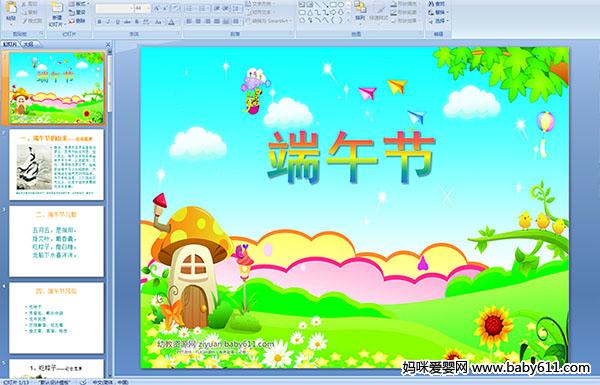Click the Font Color icon
This screenshot has height=385, width=600.
(x=171, y=22)
